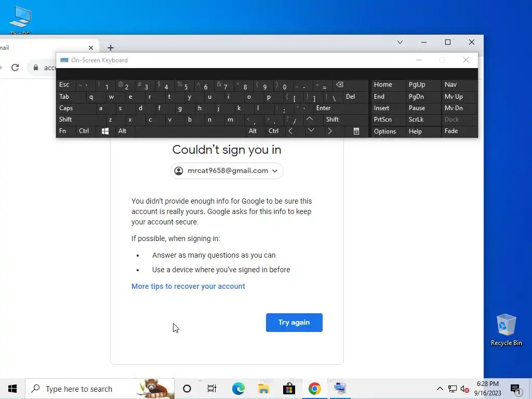Open the Recycle Bin desktop icon
532x399 pixels.
click(x=506, y=330)
